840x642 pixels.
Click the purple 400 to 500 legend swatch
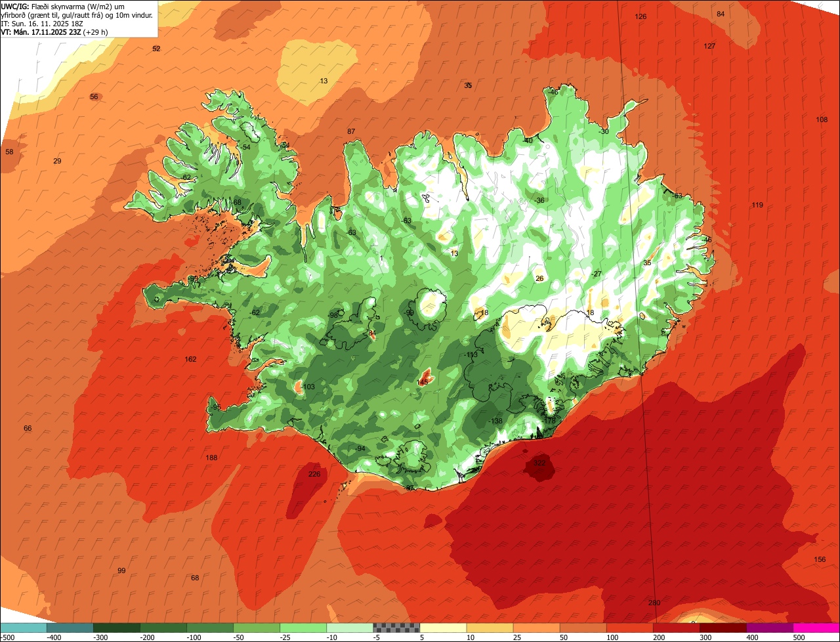click(768, 628)
